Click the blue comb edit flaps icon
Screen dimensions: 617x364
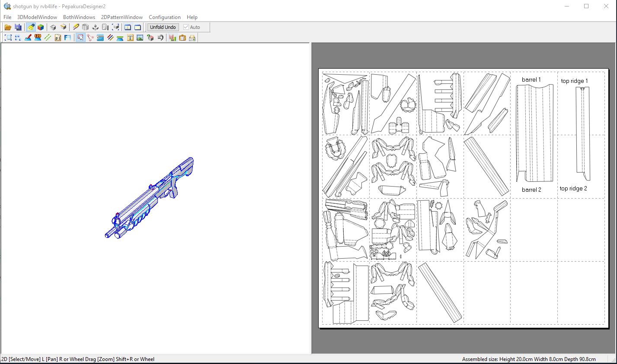[100, 38]
